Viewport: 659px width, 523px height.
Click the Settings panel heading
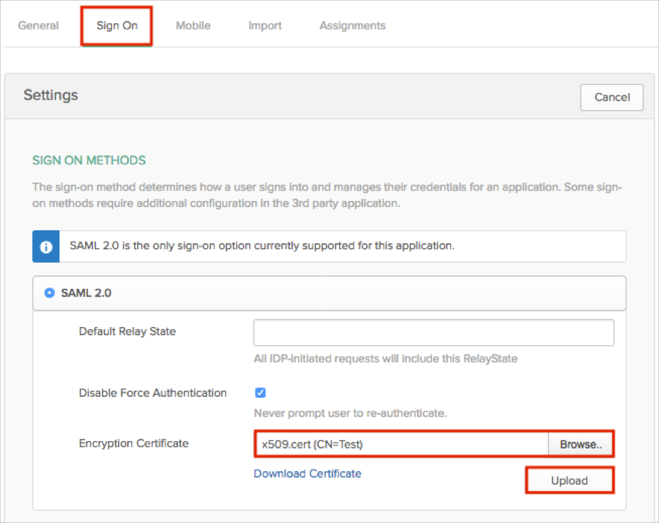(50, 96)
